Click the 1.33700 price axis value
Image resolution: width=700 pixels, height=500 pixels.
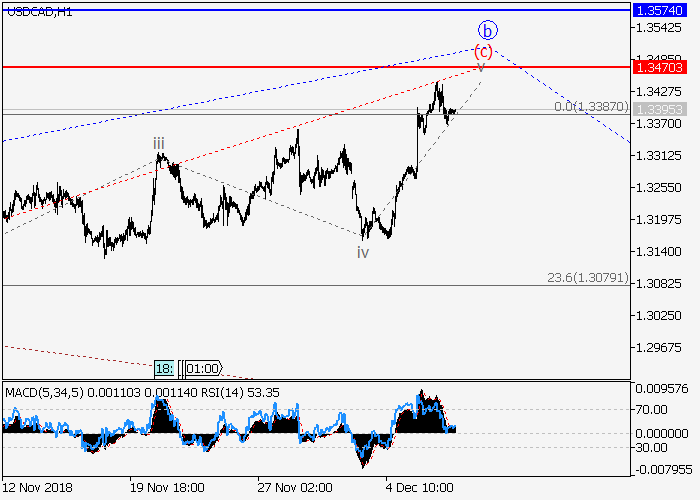coord(658,124)
